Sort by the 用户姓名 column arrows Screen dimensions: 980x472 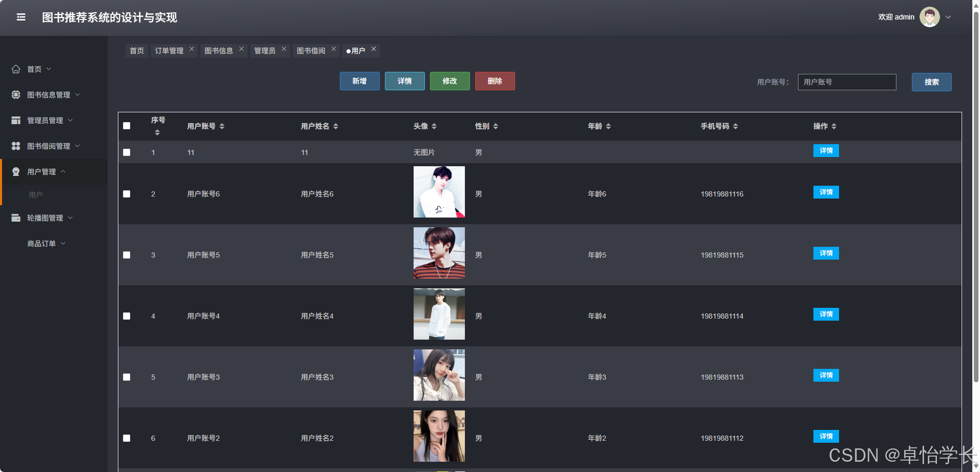point(336,126)
